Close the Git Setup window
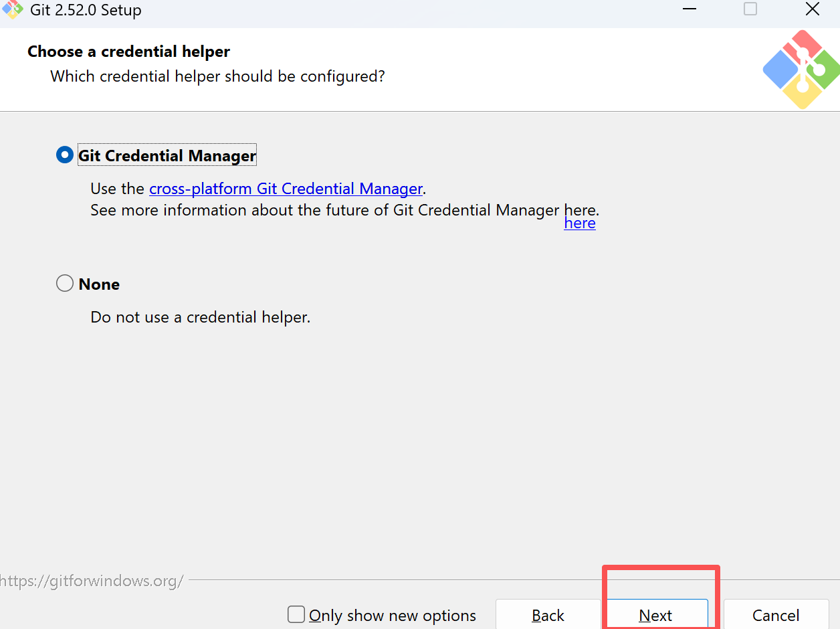This screenshot has width=840, height=629. 812,9
